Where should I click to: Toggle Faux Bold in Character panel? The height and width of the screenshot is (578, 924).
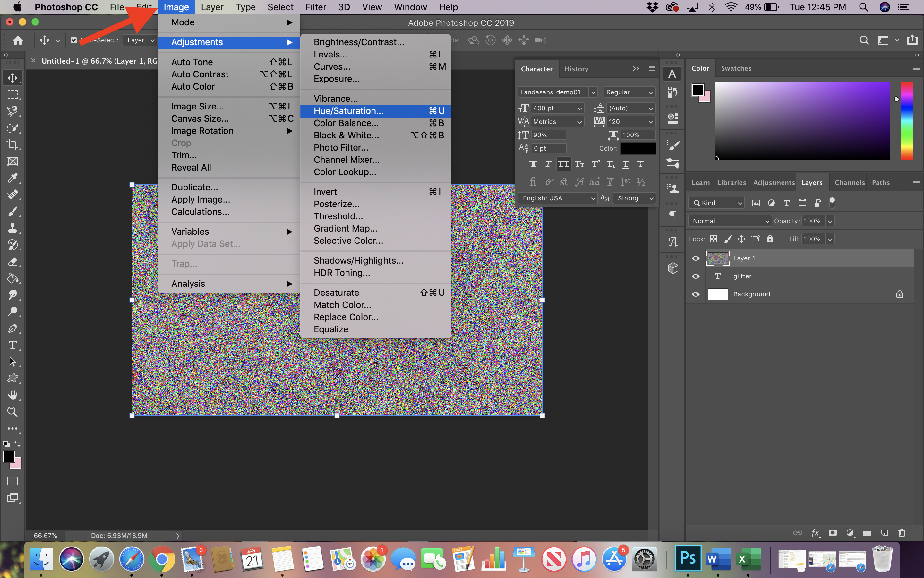coord(533,164)
